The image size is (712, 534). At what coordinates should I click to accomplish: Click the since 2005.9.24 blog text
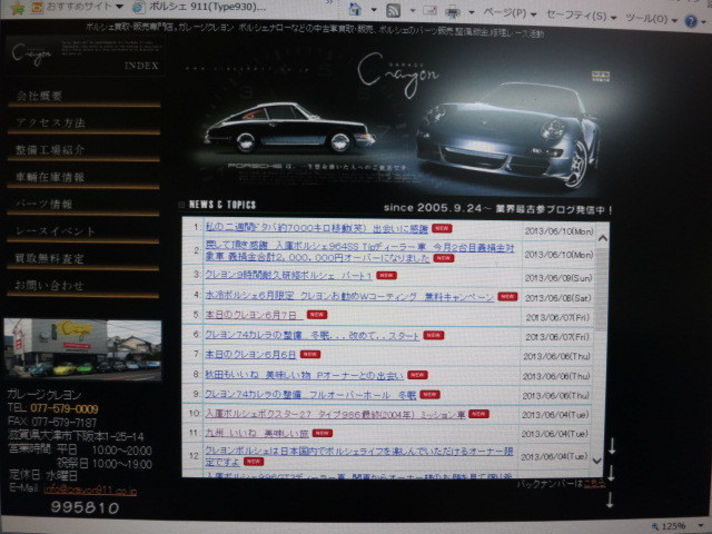click(497, 208)
